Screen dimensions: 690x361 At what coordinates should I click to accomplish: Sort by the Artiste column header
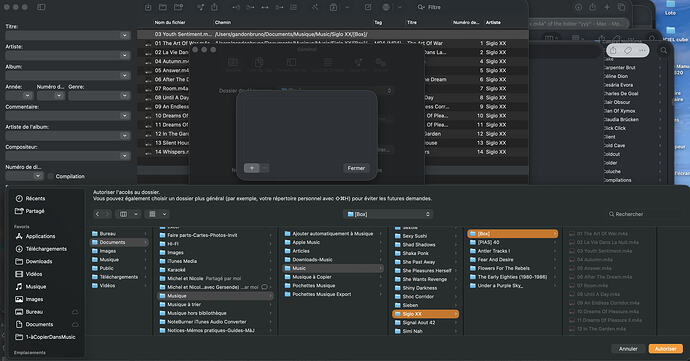coord(493,22)
